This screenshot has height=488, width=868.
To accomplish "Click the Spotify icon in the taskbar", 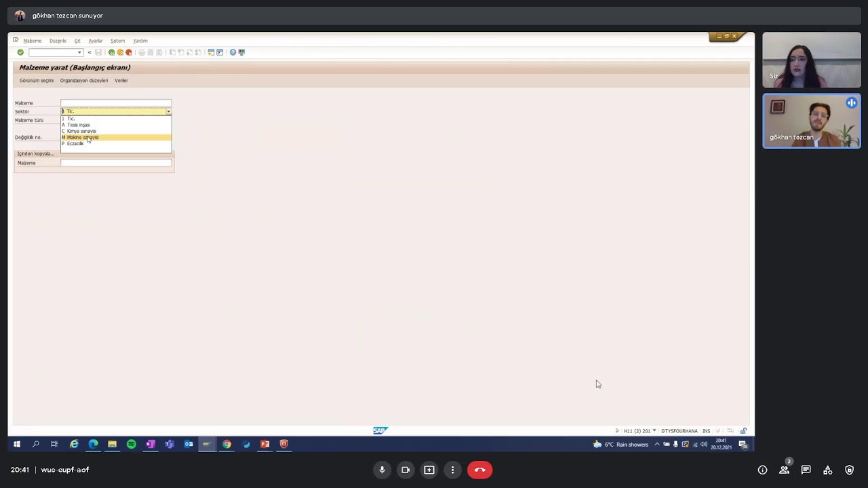I will tap(132, 444).
